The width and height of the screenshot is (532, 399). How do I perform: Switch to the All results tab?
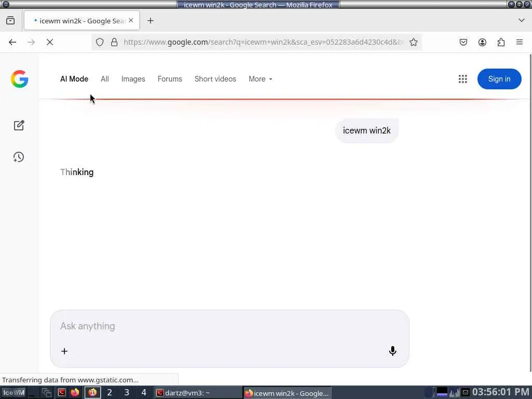104,79
